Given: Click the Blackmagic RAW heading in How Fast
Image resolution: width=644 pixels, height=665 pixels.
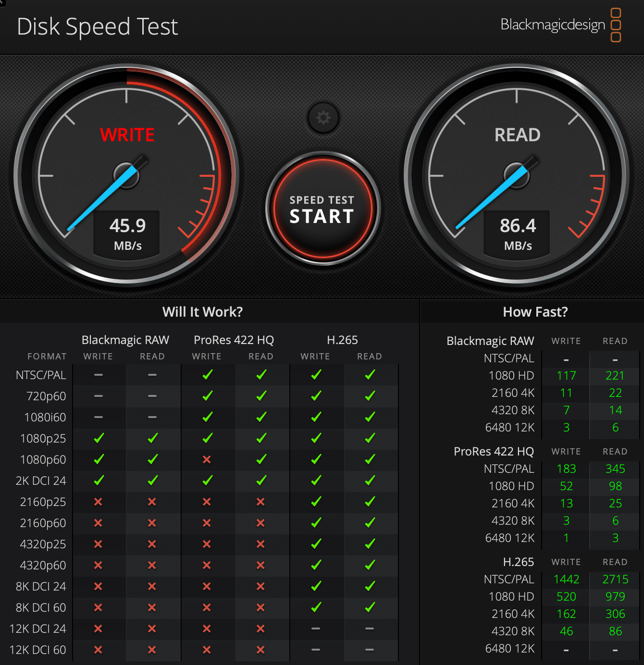Looking at the screenshot, I should (490, 341).
